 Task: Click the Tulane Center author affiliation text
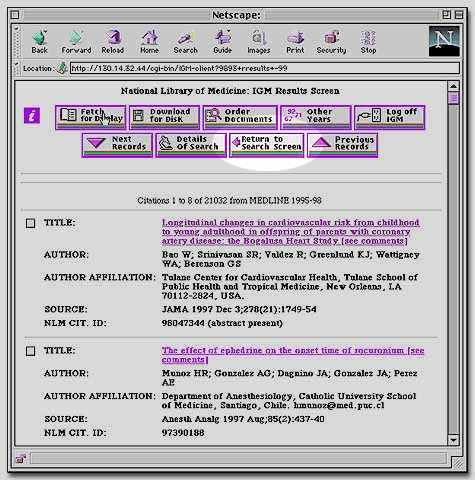pyautogui.click(x=290, y=287)
